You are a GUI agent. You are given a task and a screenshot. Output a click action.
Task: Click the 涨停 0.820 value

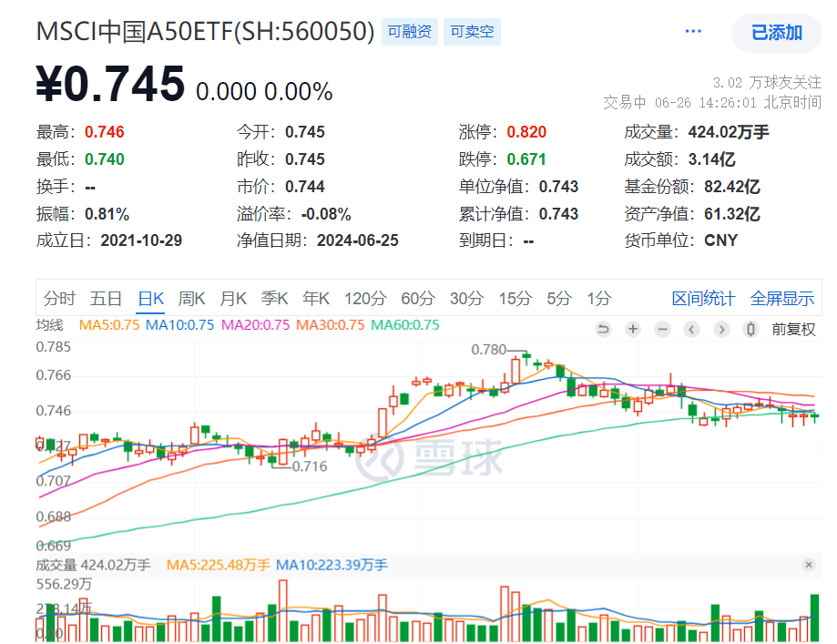coord(526,132)
